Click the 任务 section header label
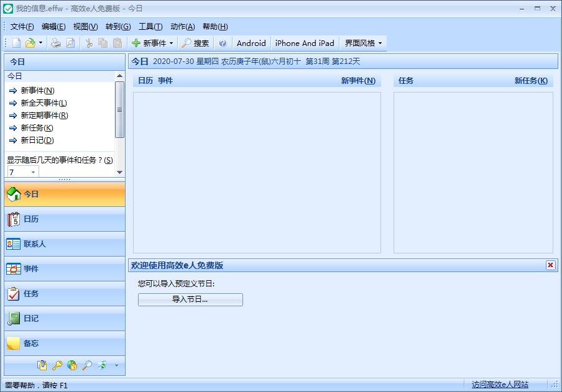The image size is (562, 392). (x=406, y=81)
